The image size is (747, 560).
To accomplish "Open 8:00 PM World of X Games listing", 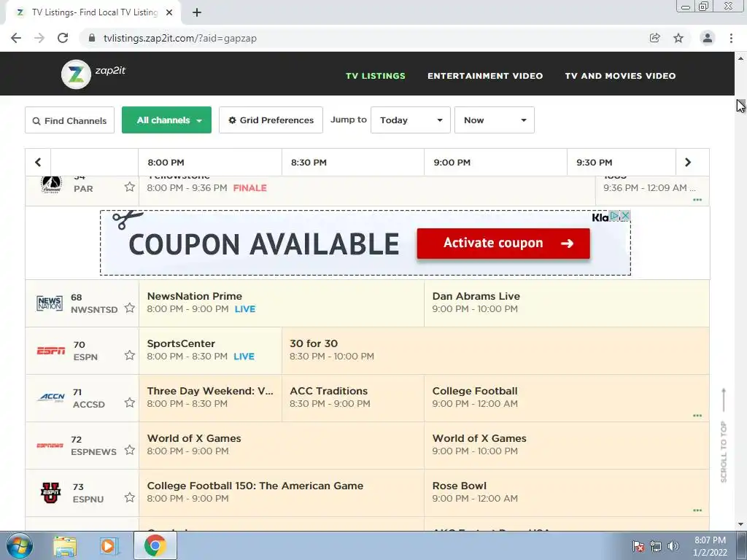I will pyautogui.click(x=282, y=445).
